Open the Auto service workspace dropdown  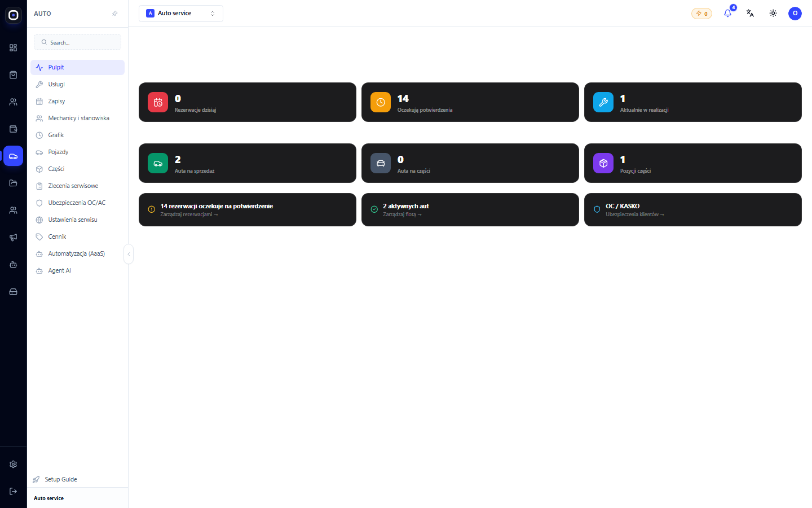[x=181, y=14]
